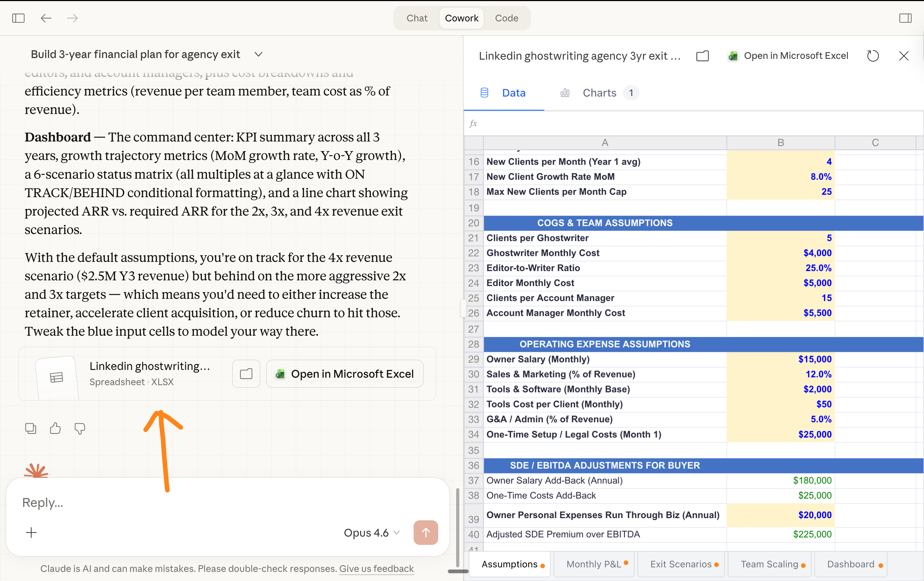The height and width of the screenshot is (581, 924).
Task: Click the back navigation arrow
Action: [46, 18]
